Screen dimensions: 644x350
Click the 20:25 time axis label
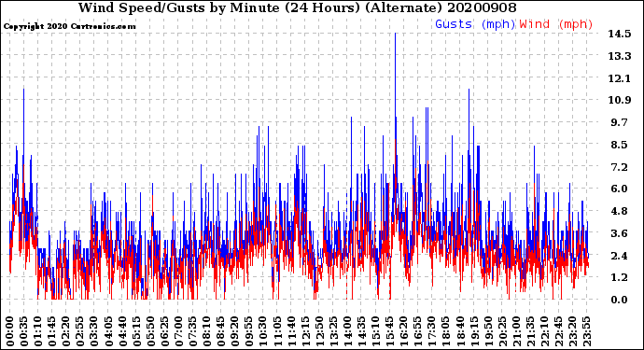pos(502,331)
